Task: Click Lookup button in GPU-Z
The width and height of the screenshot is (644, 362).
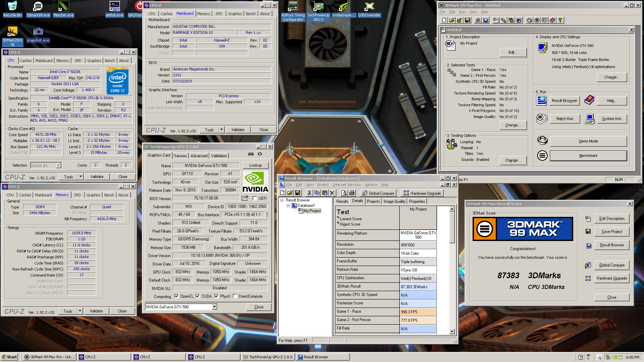Action: pos(256,165)
